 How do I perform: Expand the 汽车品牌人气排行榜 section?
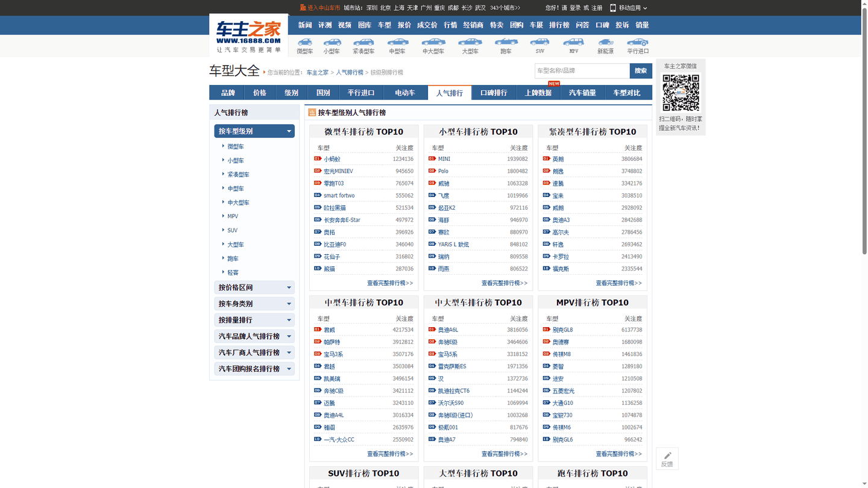(x=254, y=336)
